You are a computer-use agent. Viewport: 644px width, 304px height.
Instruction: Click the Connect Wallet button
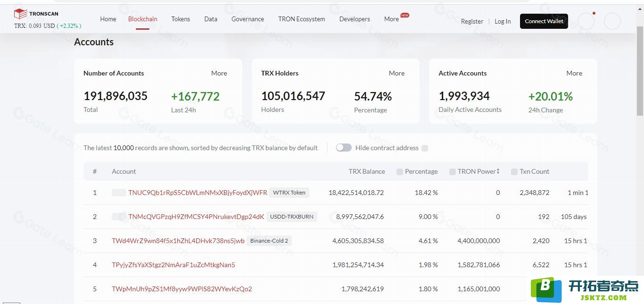(544, 21)
